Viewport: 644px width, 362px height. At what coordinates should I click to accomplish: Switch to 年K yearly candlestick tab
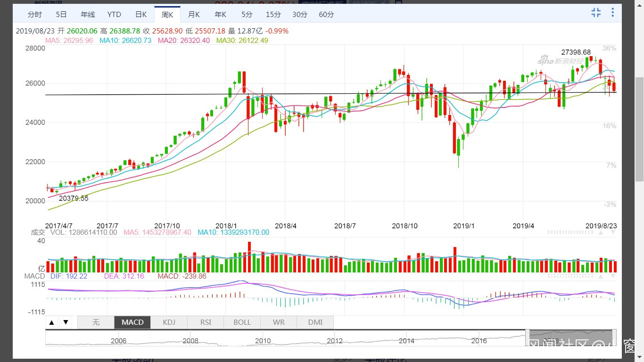coord(220,15)
